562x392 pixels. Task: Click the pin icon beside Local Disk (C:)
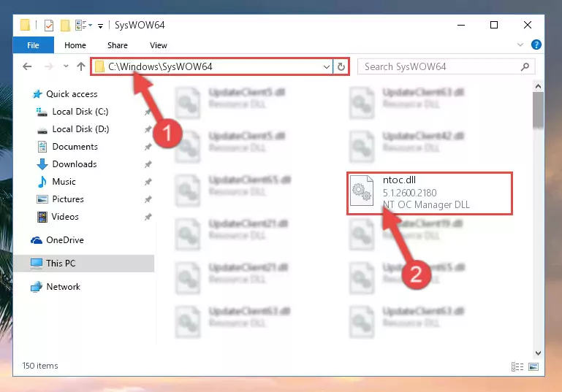pos(148,112)
